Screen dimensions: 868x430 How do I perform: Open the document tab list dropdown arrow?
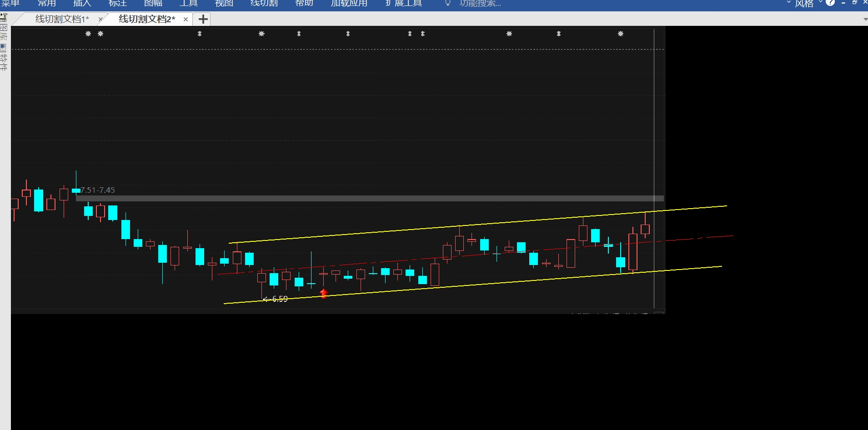pos(865,20)
